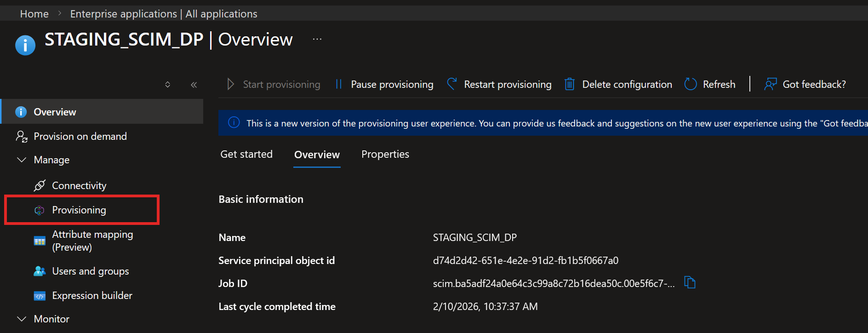Click the Service principal object id label
Screen dimensions: 868x333
point(276,260)
